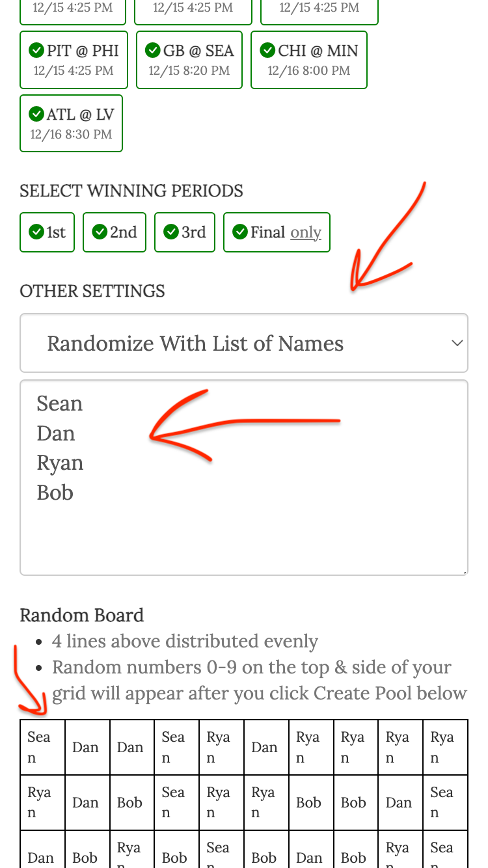The image size is (488, 868).
Task: Click the check icon beside 3rd period
Action: click(x=171, y=232)
